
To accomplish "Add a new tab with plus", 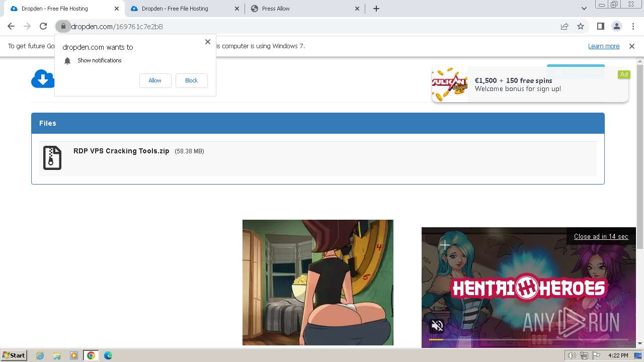I will coord(376,9).
